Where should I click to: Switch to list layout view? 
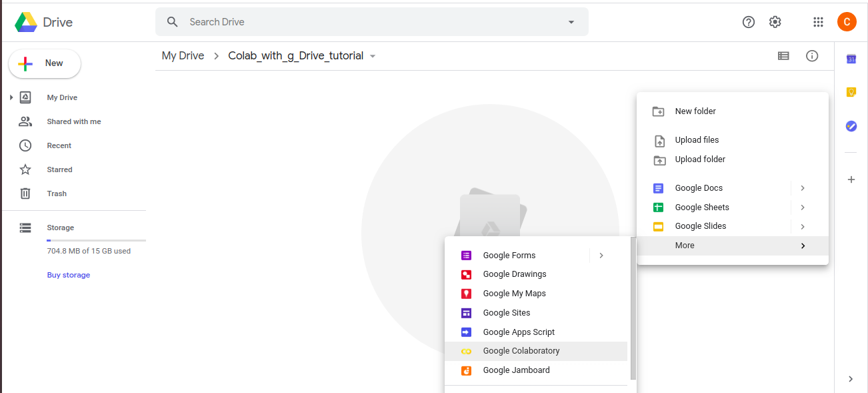click(x=783, y=56)
